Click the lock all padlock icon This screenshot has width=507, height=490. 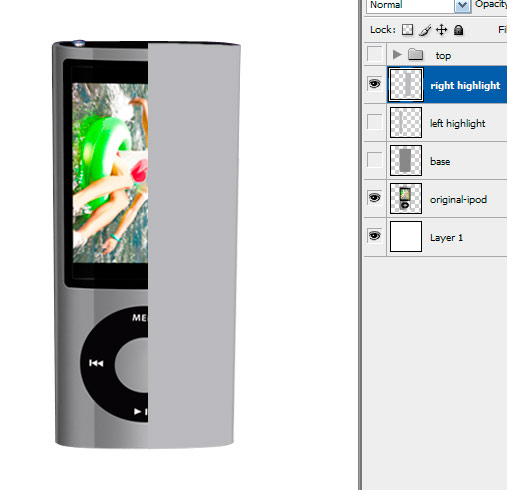point(459,30)
